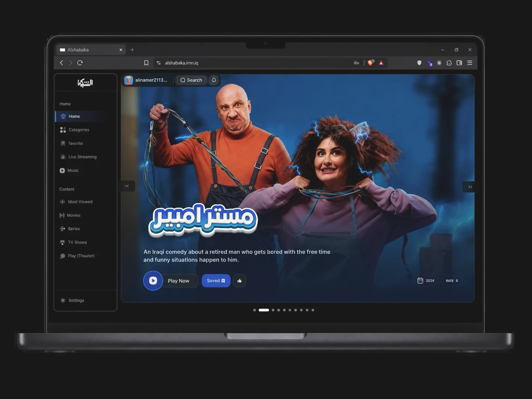Show next slide with right double chevron
The image size is (532, 399).
[x=470, y=187]
